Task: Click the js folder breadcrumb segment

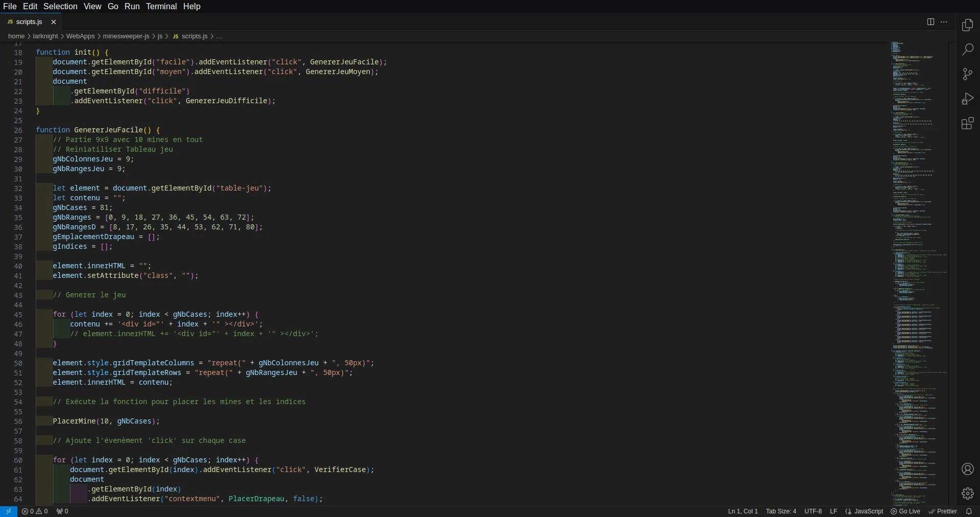Action: point(160,36)
